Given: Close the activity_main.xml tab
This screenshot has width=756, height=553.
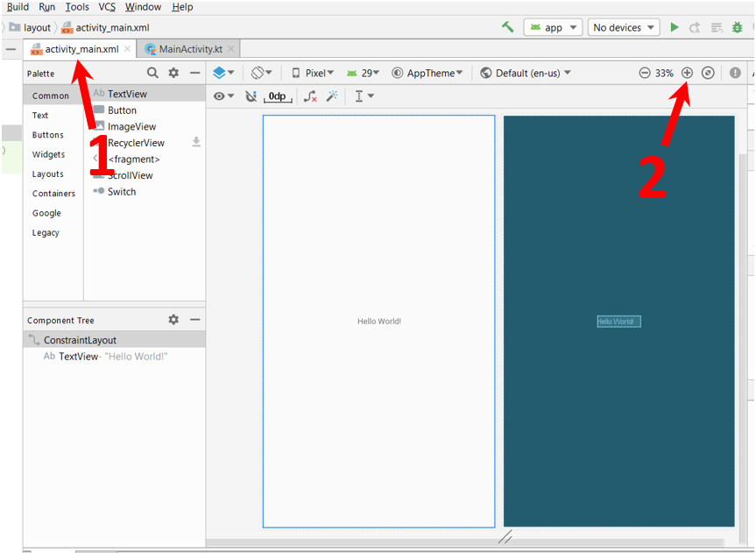Looking at the screenshot, I should pyautogui.click(x=127, y=49).
